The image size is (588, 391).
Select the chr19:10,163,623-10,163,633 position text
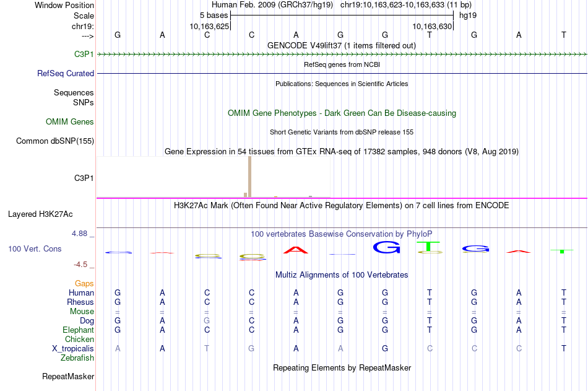click(406, 5)
